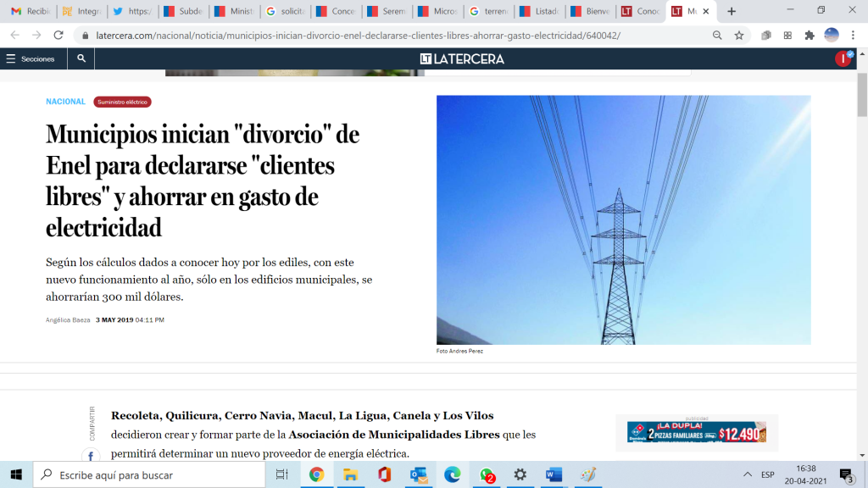Close the active La Tercera tab
The image size is (868, 488).
[706, 11]
